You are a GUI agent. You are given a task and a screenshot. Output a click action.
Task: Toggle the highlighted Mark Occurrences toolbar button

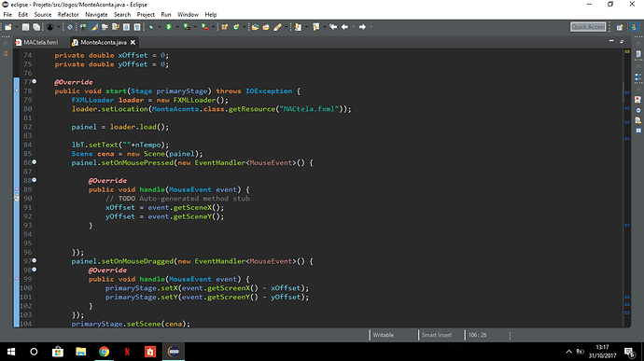[94, 27]
